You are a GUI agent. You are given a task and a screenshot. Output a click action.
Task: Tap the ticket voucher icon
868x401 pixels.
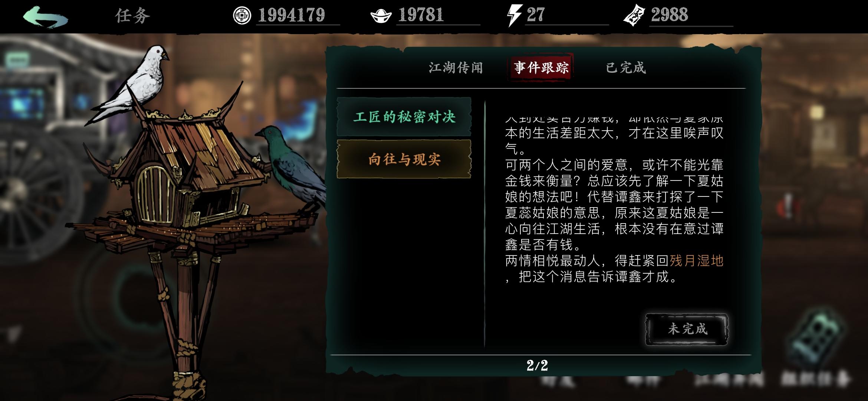tap(634, 16)
